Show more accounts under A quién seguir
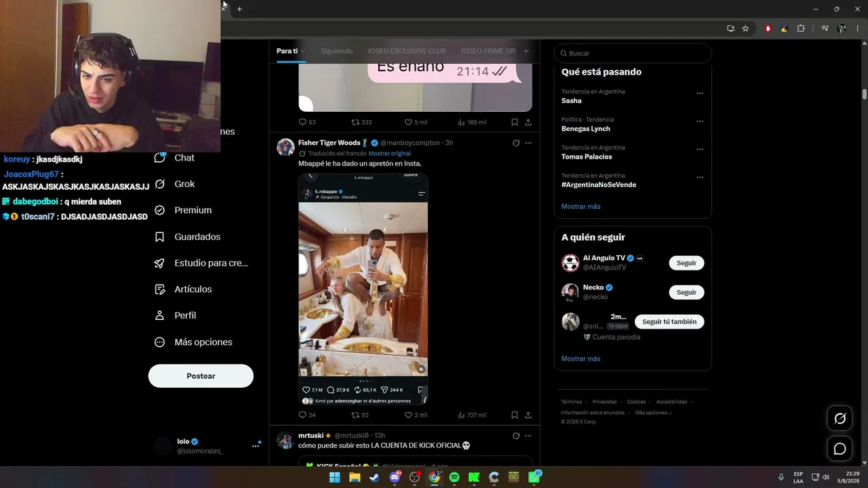The width and height of the screenshot is (868, 488). coord(581,359)
